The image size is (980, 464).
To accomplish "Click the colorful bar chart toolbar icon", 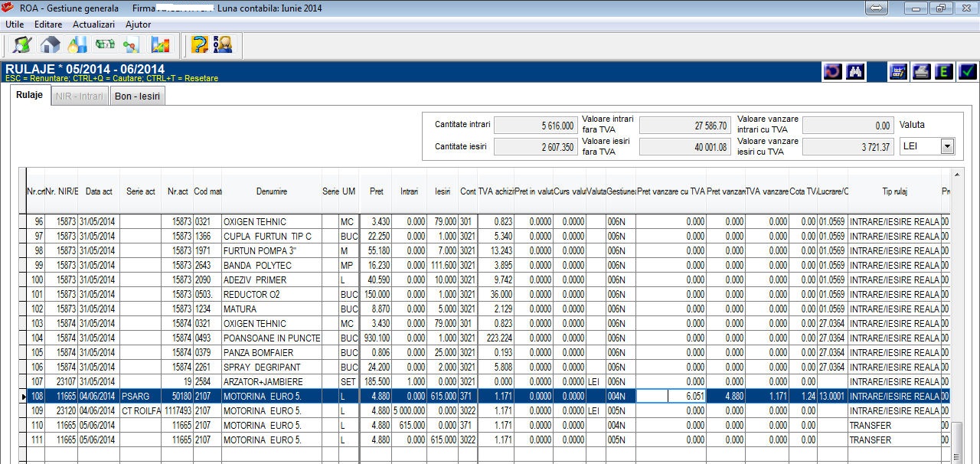I will tap(160, 44).
